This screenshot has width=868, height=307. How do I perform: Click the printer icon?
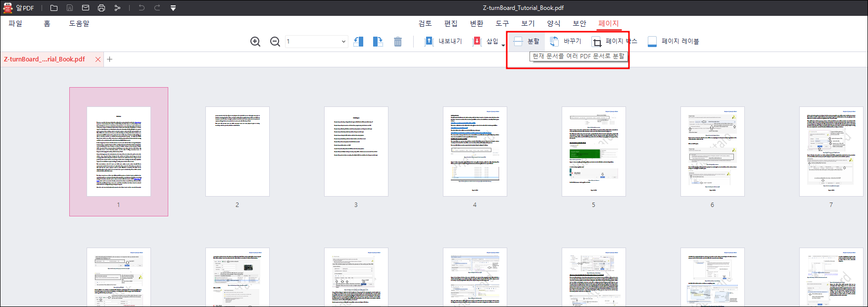point(101,8)
